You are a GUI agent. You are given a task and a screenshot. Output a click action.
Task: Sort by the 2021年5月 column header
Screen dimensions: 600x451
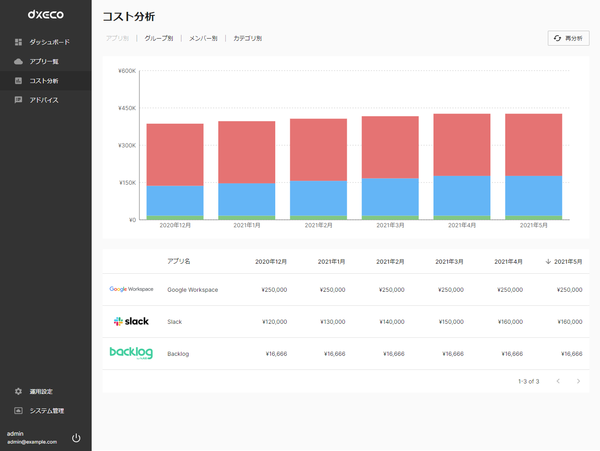[564, 262]
